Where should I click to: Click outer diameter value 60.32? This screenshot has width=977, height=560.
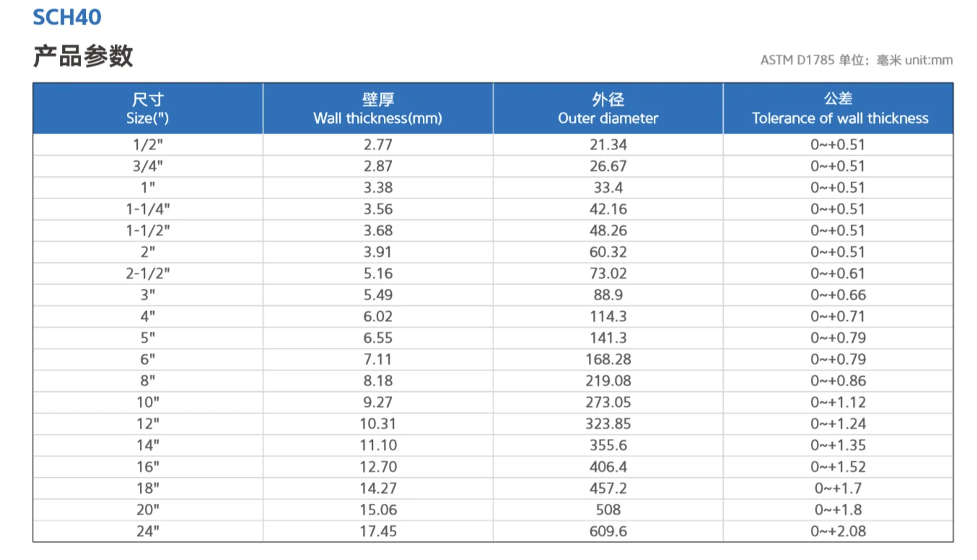(608, 252)
